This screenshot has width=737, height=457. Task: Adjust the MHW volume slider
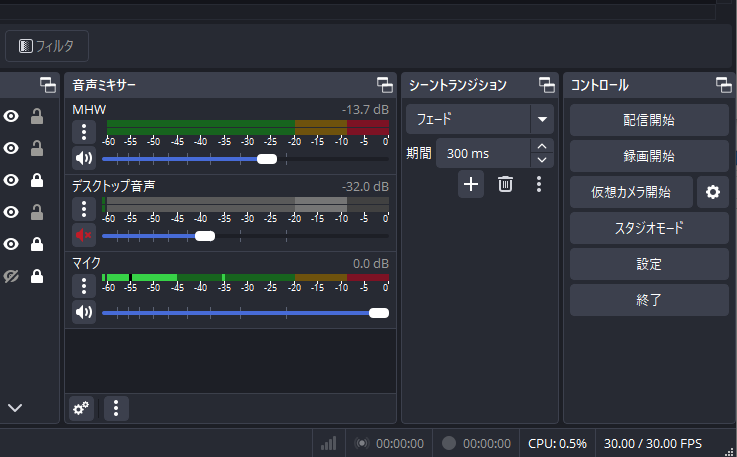pos(267,159)
